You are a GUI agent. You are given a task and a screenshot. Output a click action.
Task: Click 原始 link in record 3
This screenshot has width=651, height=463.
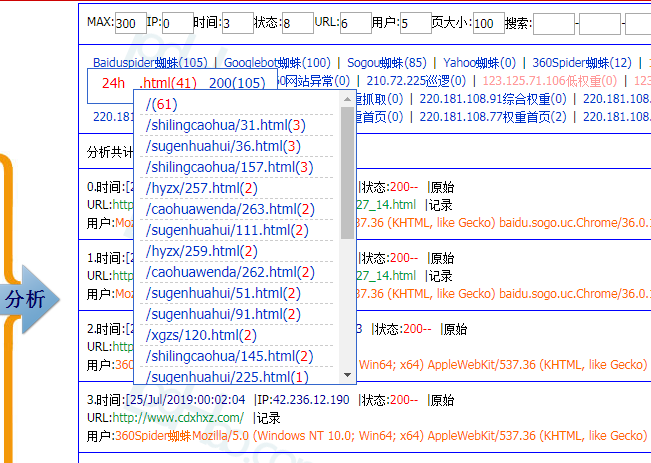442,400
